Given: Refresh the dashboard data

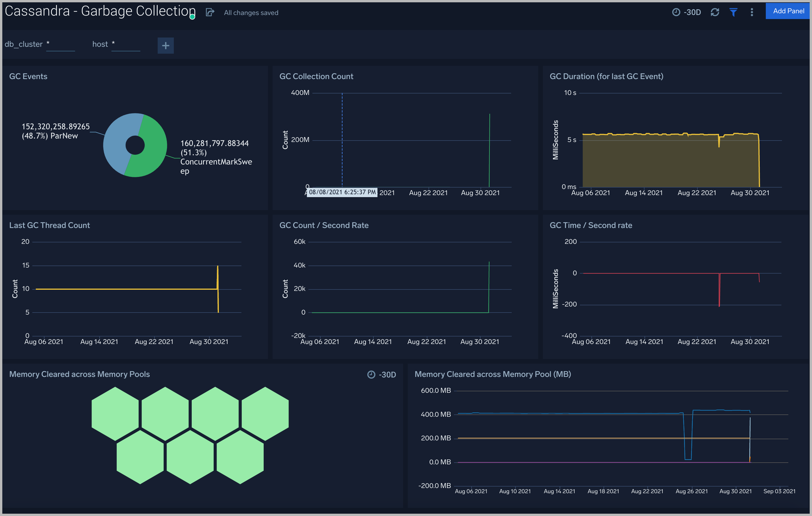Looking at the screenshot, I should pos(715,12).
